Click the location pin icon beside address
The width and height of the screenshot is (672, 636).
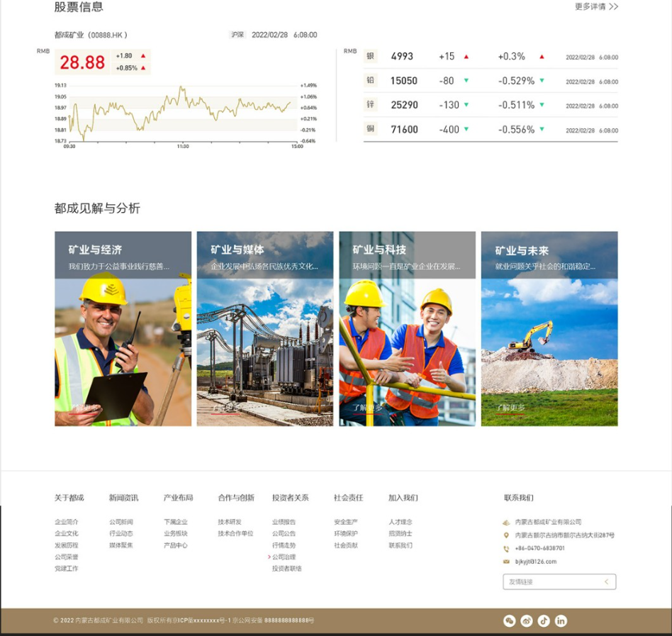click(x=506, y=535)
